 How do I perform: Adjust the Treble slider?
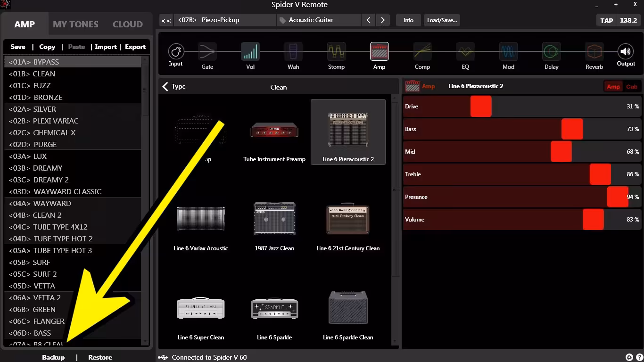tap(600, 174)
